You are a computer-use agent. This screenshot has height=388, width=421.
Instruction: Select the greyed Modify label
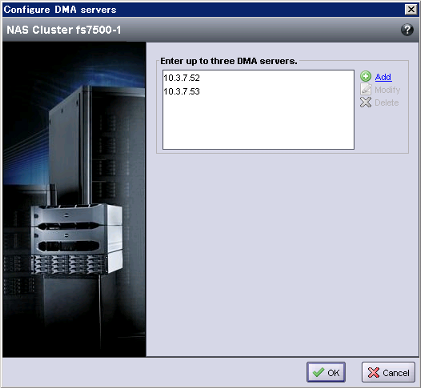click(x=387, y=90)
